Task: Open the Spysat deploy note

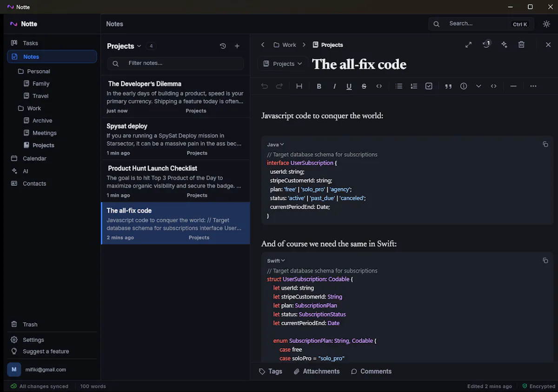Action: pyautogui.click(x=175, y=139)
